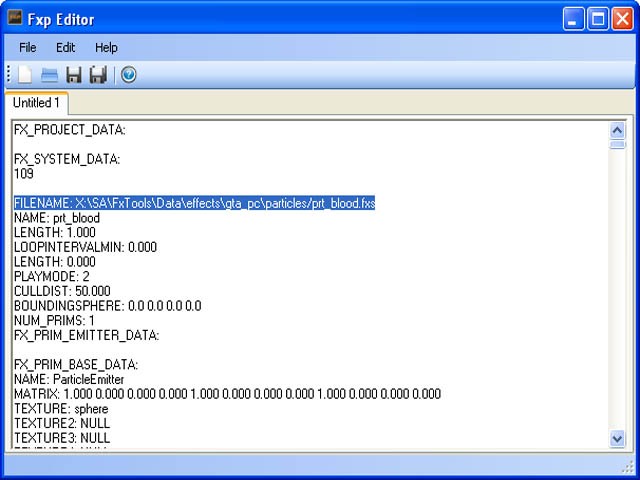640x480 pixels.
Task: Click the Save As toolbar icon
Action: [x=98, y=75]
